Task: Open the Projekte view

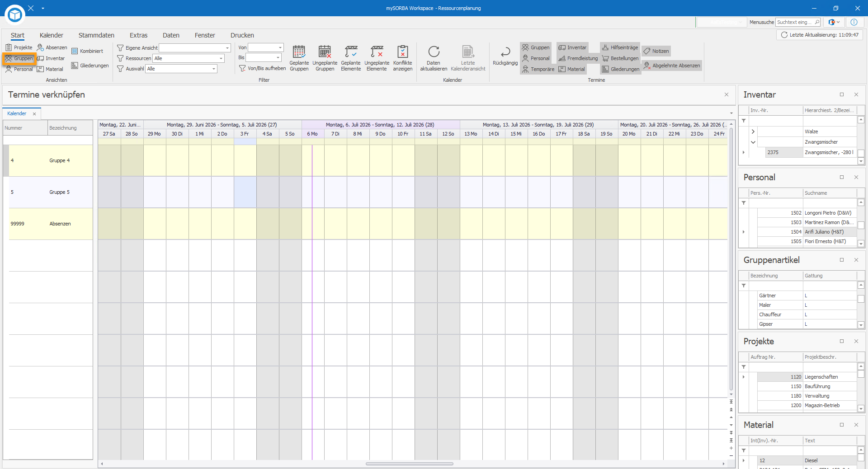Action: pos(19,47)
